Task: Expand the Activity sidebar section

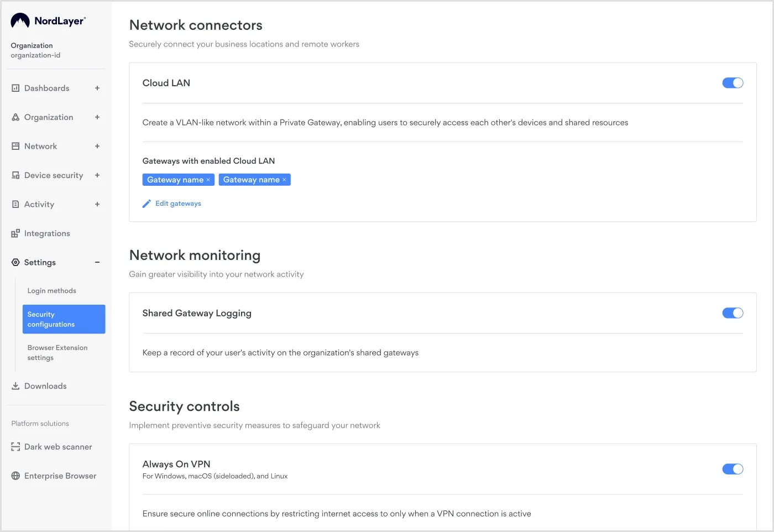Action: [x=97, y=204]
